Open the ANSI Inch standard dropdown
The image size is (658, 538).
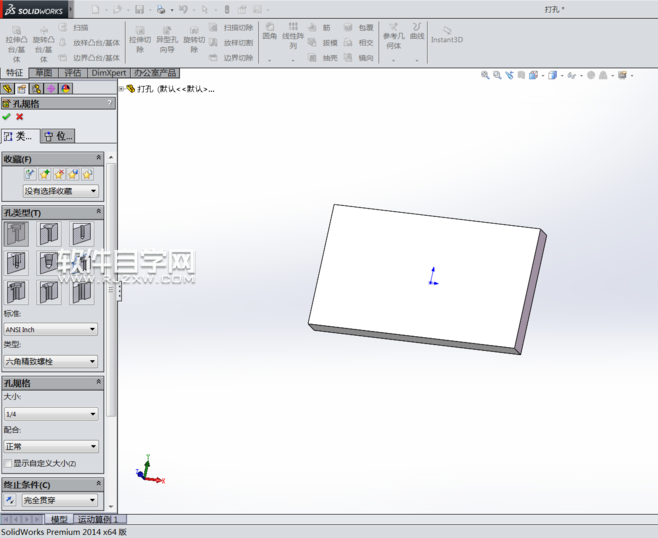tap(51, 329)
